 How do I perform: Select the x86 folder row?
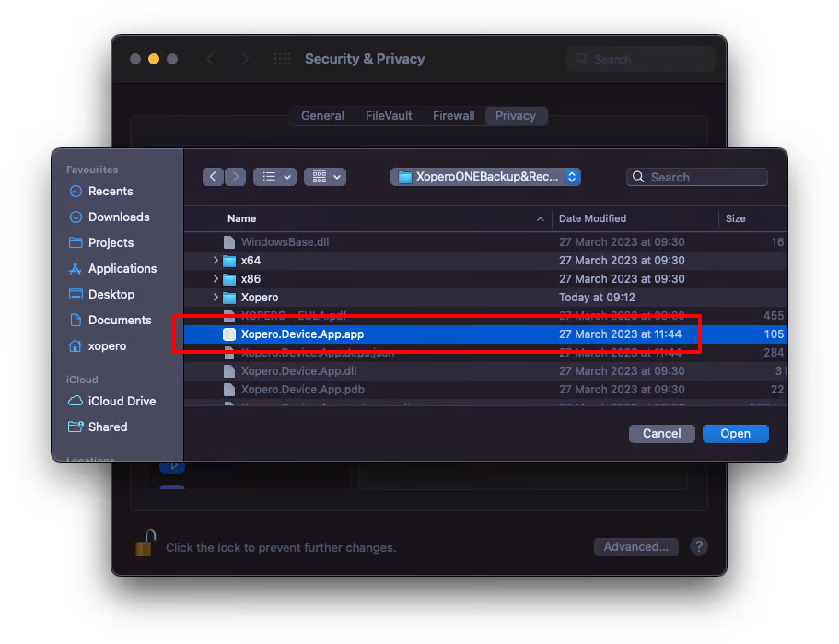[x=485, y=279]
